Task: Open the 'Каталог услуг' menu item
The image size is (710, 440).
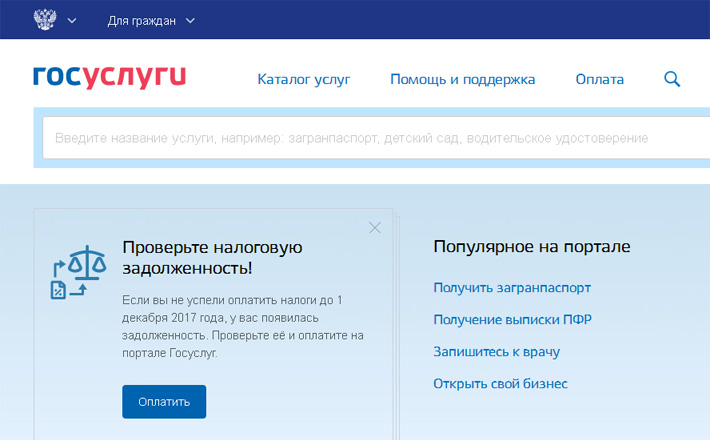Action: pos(303,79)
